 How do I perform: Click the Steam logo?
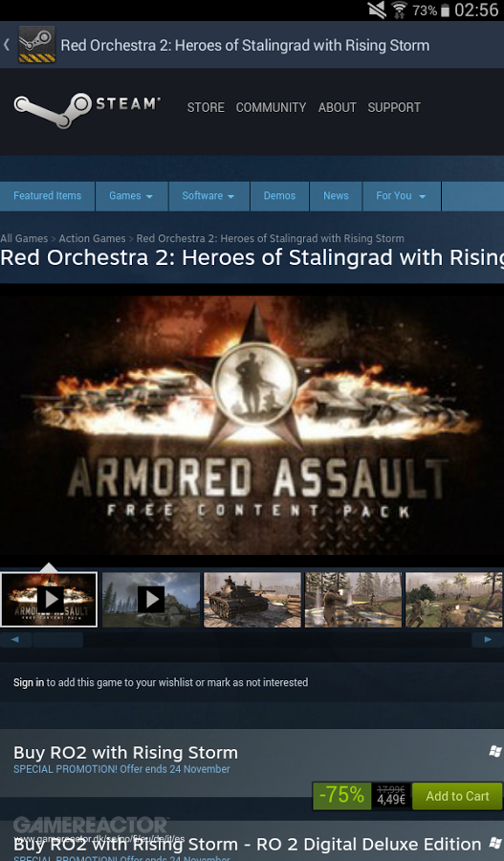[x=87, y=109]
